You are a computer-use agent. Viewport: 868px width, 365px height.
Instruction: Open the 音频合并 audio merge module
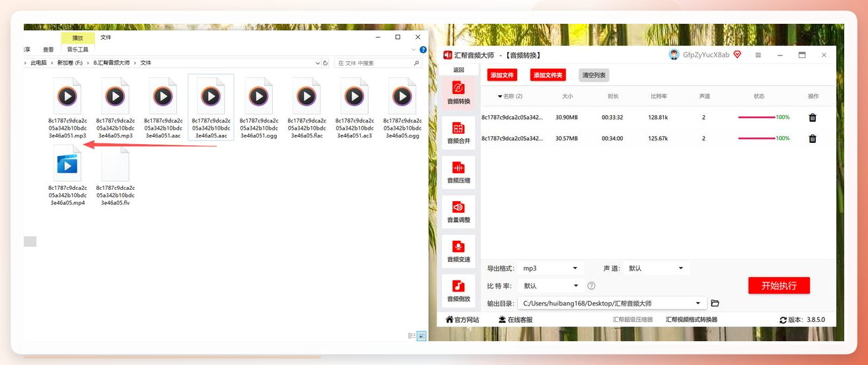(458, 132)
